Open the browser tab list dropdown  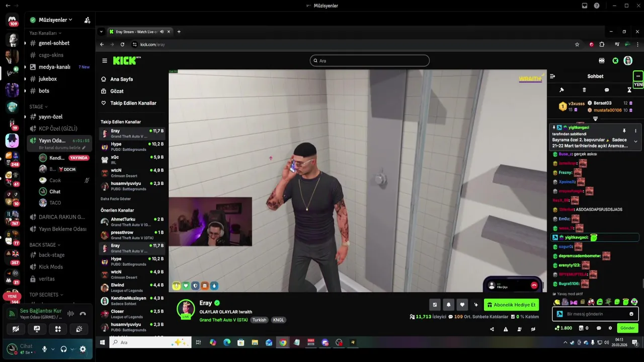click(101, 32)
